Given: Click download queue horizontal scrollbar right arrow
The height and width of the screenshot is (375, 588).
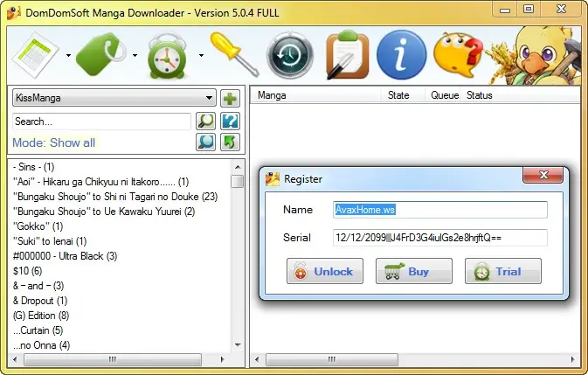Looking at the screenshot, I should 572,359.
